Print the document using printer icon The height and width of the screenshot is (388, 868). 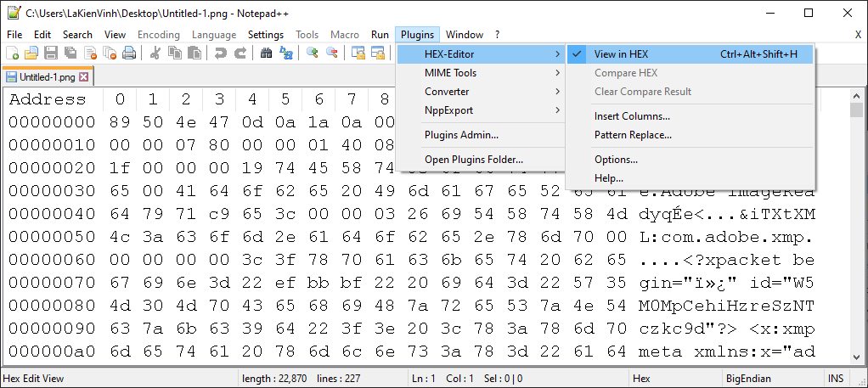pyautogui.click(x=129, y=53)
